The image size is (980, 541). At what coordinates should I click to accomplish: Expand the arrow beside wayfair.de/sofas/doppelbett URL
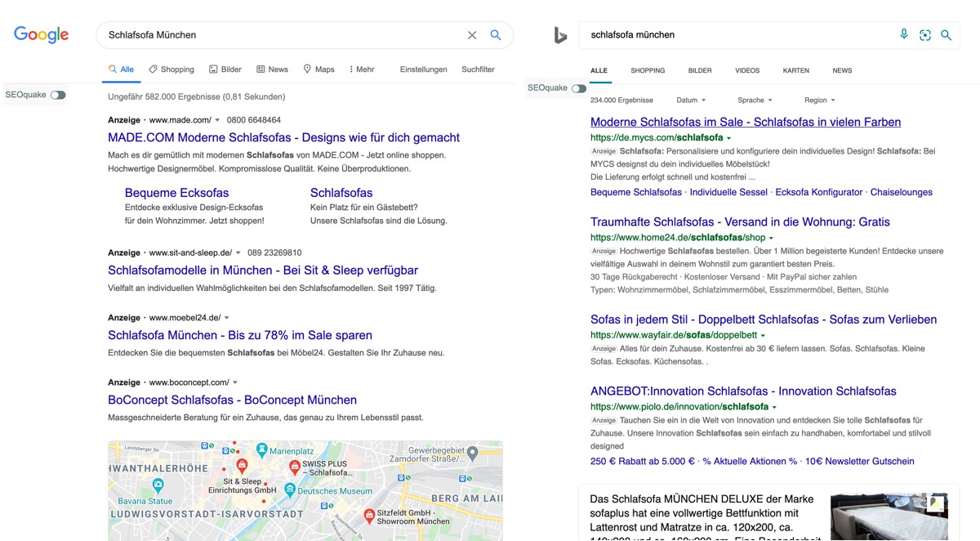(763, 335)
